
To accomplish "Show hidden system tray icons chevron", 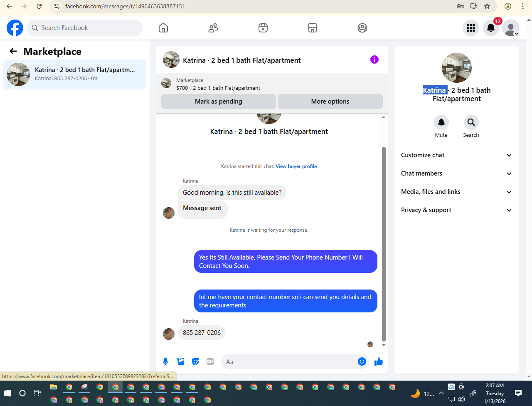I will 441,393.
